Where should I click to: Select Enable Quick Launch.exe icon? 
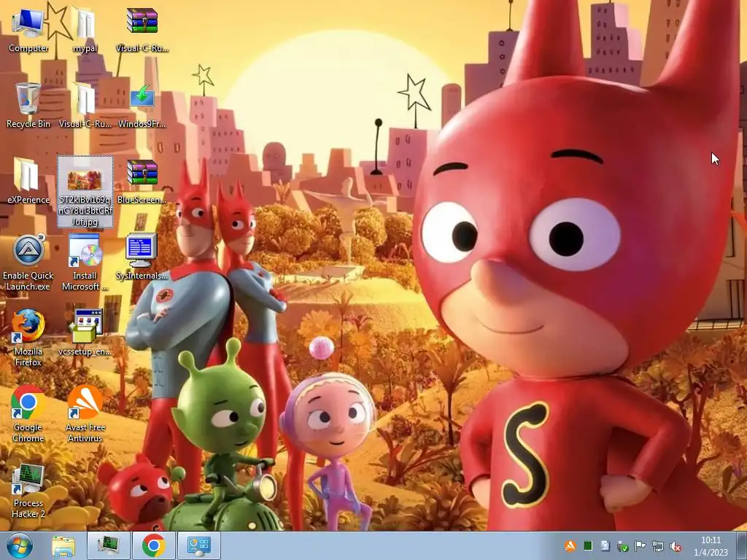coord(28,262)
